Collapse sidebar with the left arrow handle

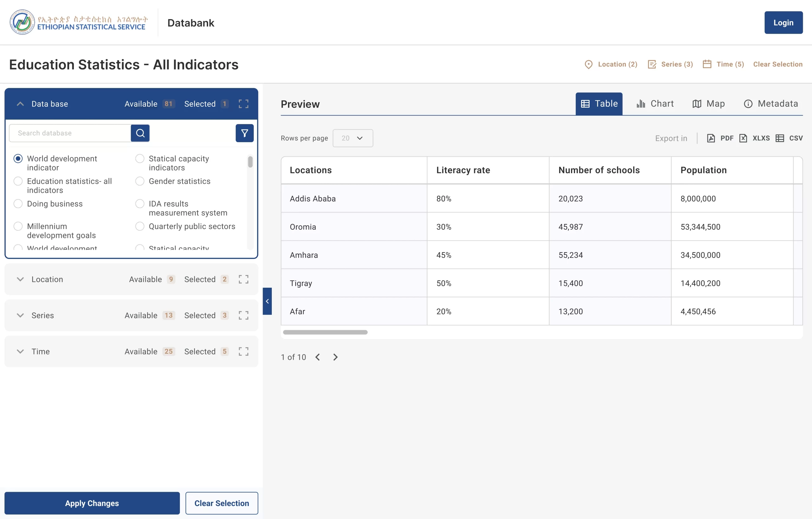point(267,301)
